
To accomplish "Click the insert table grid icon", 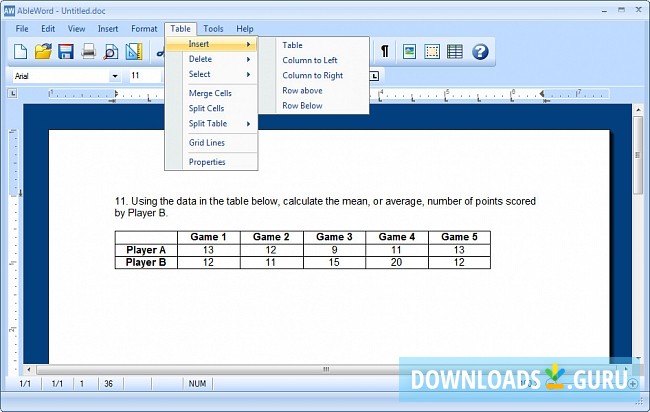I will [x=455, y=52].
